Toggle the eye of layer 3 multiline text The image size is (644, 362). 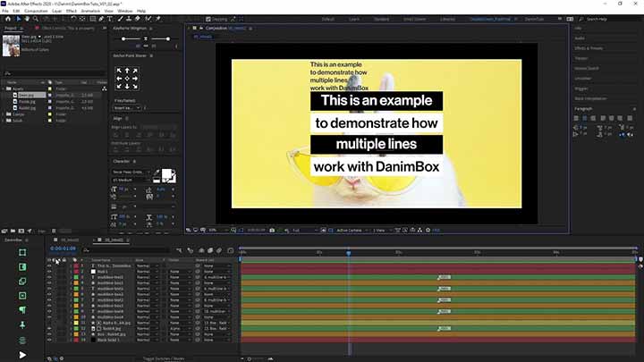tap(49, 277)
